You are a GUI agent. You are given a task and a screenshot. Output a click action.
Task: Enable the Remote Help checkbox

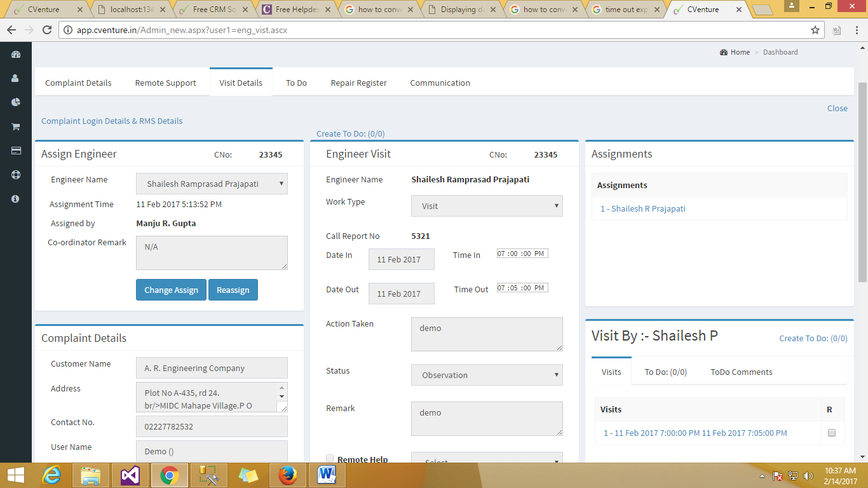coord(330,458)
